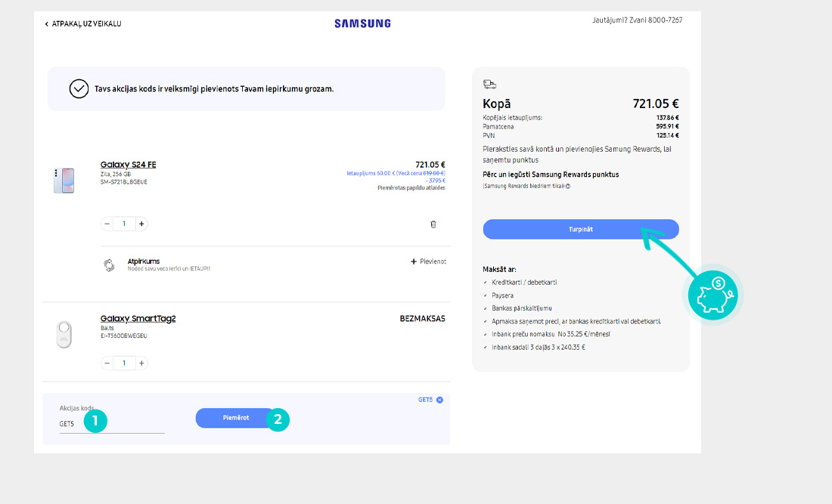
Task: Continue to checkout with Turpināt
Action: coord(580,230)
